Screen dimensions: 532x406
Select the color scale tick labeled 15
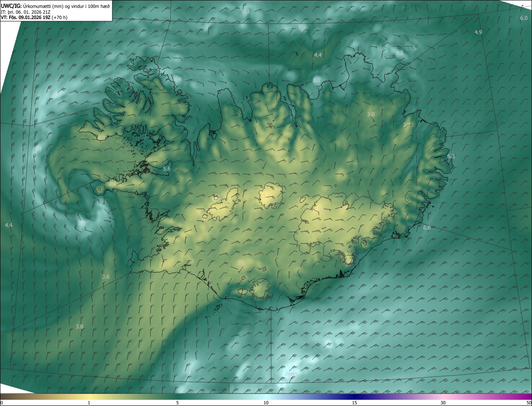[x=355, y=403]
